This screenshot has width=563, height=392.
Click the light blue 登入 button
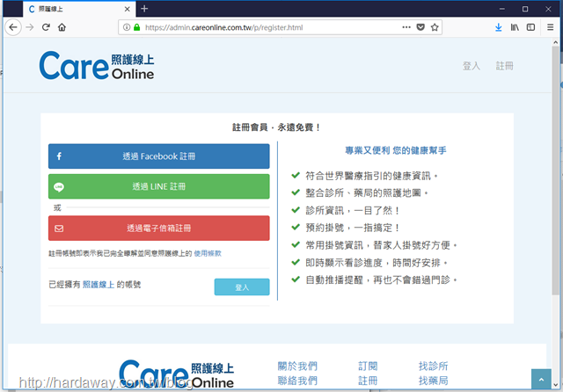pos(242,287)
